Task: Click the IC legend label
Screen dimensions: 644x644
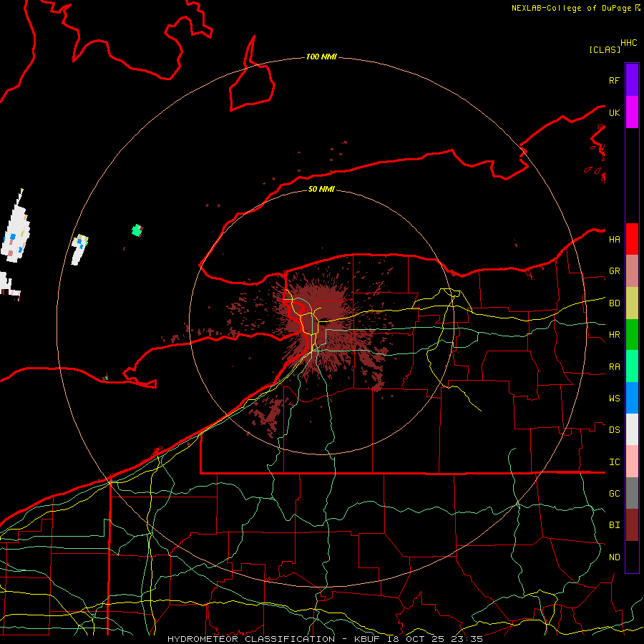Action: tap(614, 462)
